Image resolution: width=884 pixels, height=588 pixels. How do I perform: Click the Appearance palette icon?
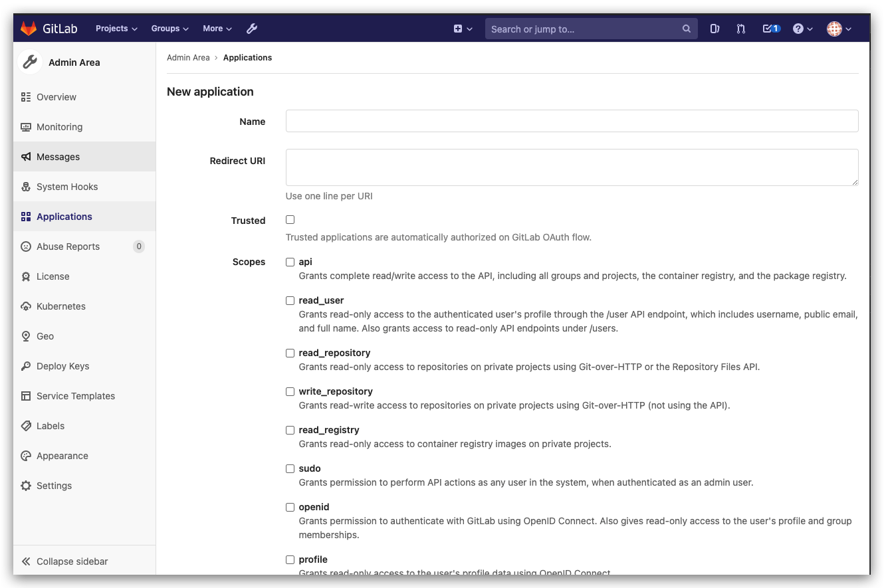point(26,456)
